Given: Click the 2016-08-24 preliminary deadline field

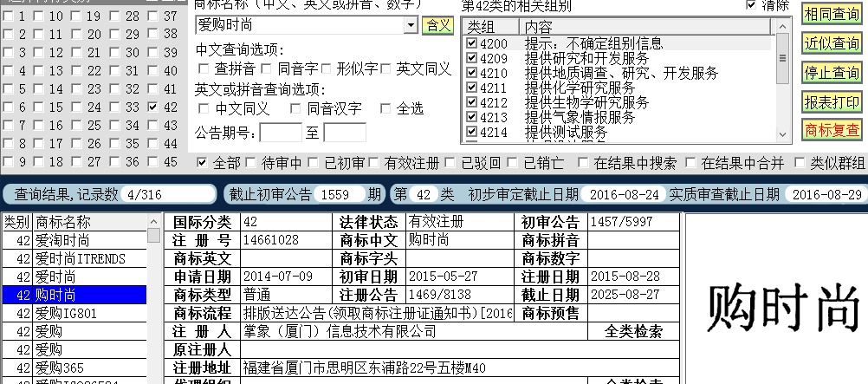Looking at the screenshot, I should [624, 194].
